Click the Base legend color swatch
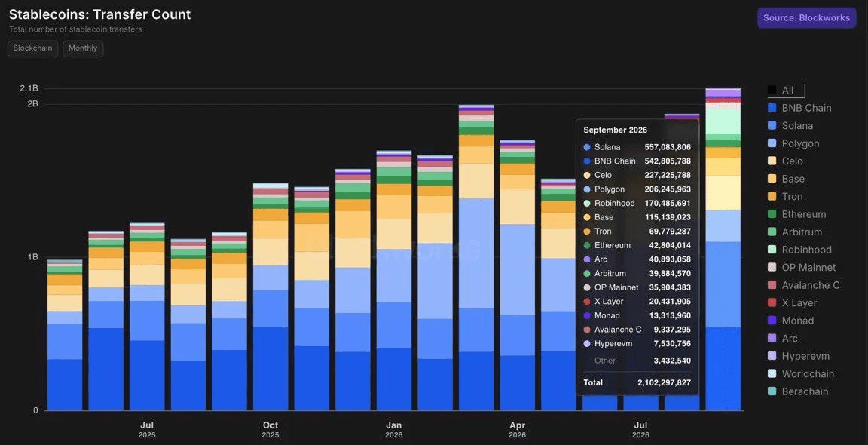Screen dimensions: 868x445 772,179
